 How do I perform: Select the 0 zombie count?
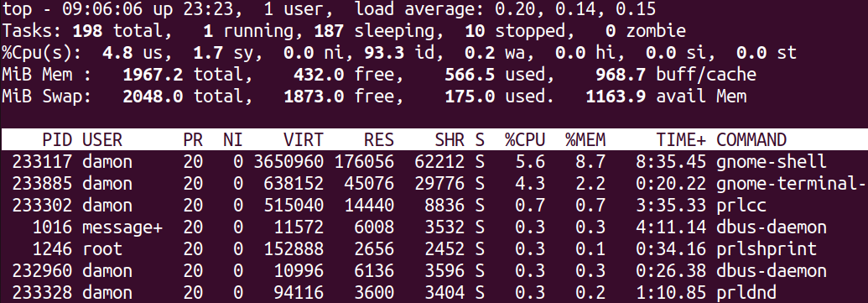pos(646,30)
